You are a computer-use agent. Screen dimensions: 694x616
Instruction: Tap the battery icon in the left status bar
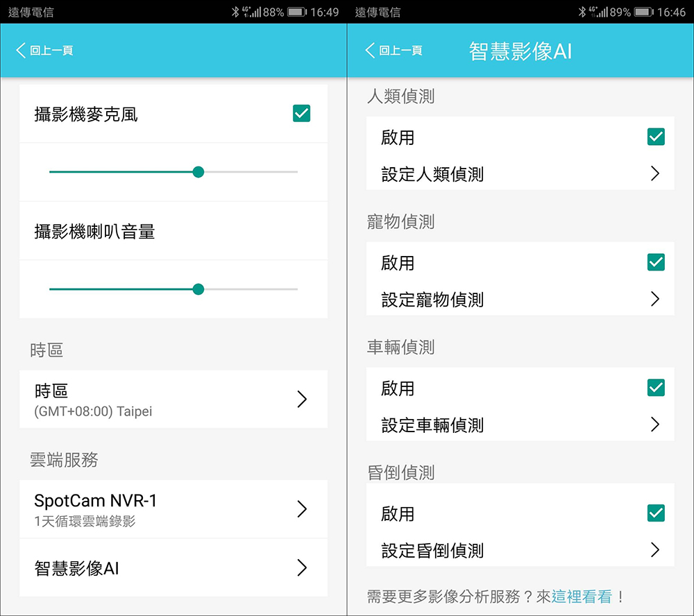[297, 12]
